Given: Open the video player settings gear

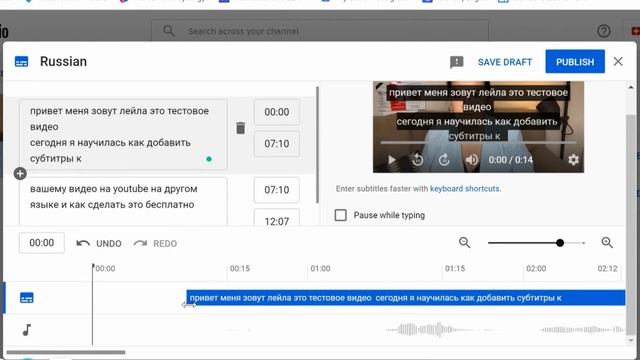Looking at the screenshot, I should pyautogui.click(x=573, y=160).
